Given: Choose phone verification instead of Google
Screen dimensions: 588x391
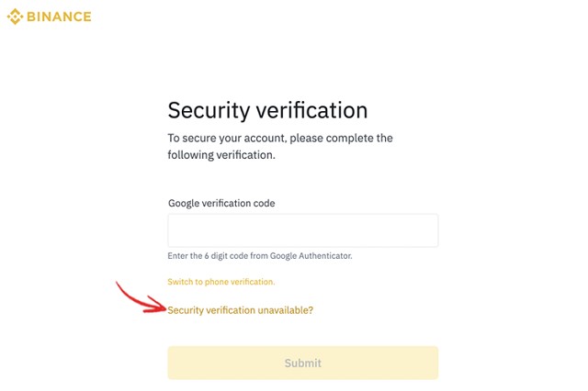Looking at the screenshot, I should (x=220, y=282).
